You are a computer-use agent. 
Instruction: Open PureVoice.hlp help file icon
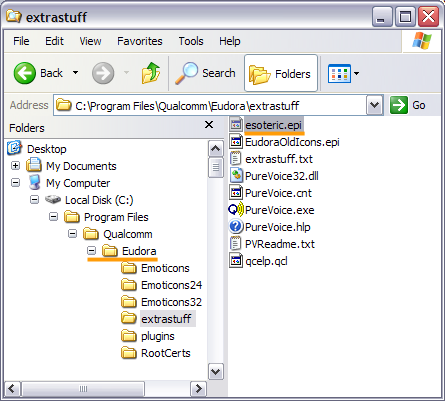pos(236,227)
